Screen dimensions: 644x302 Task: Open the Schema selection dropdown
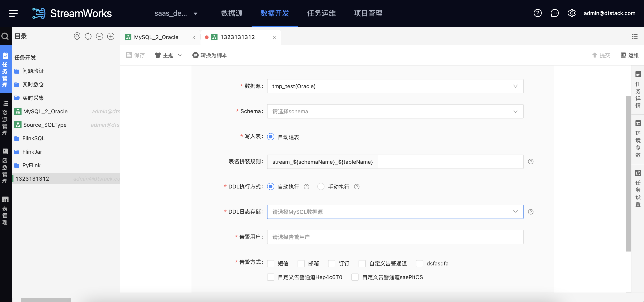click(x=395, y=111)
